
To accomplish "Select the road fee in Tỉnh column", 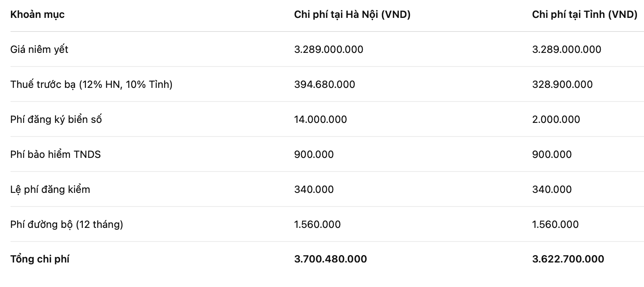I will pos(555,224).
